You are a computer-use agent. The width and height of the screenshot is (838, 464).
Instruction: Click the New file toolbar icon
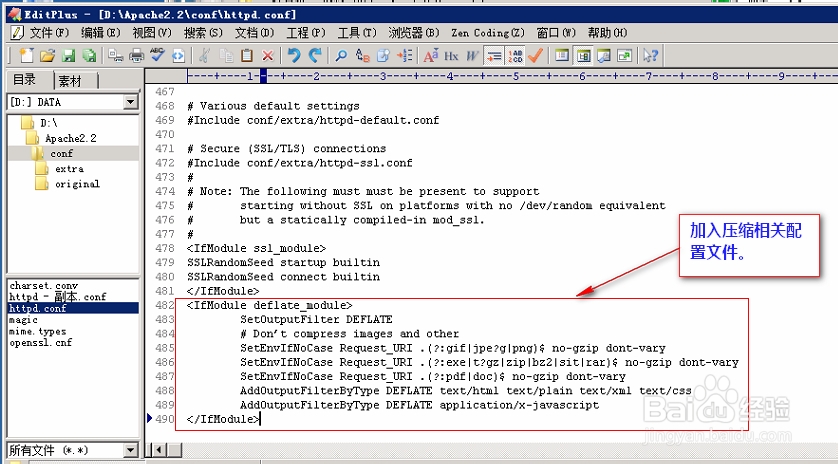coord(26,56)
